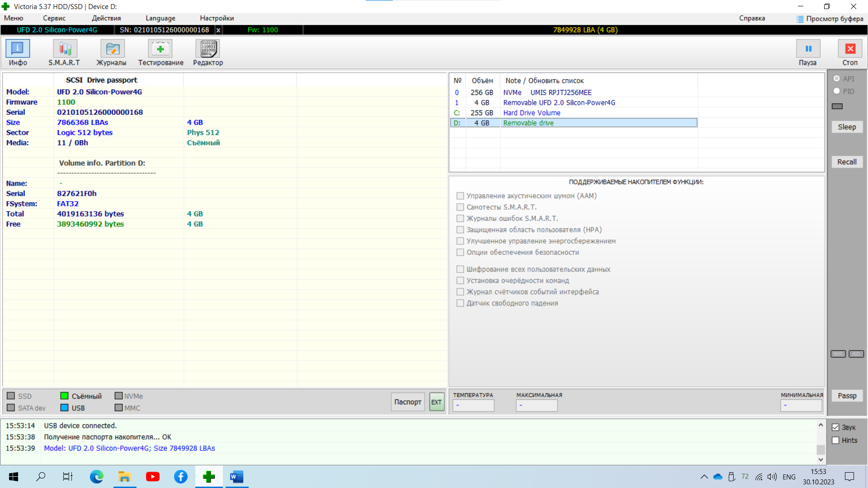The width and height of the screenshot is (868, 488).
Task: Clear the serial number with x button
Action: (218, 30)
